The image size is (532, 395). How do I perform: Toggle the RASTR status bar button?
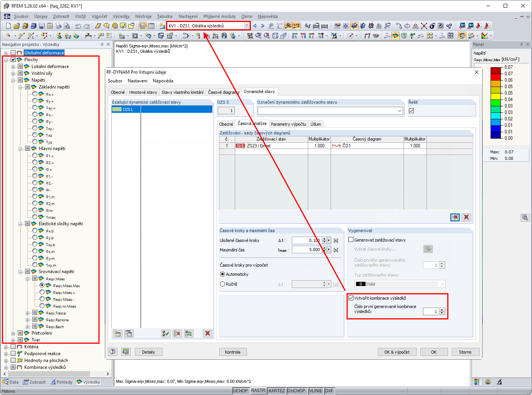(x=258, y=390)
